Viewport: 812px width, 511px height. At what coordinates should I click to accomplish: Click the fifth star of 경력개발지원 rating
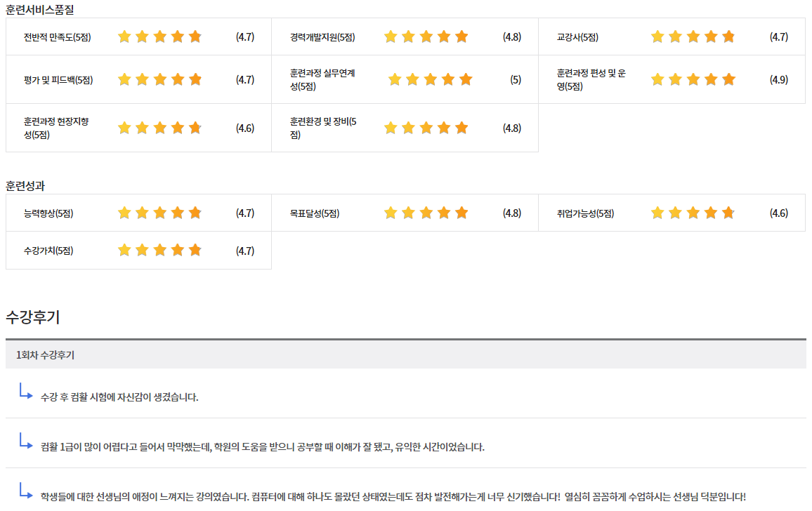click(461, 37)
